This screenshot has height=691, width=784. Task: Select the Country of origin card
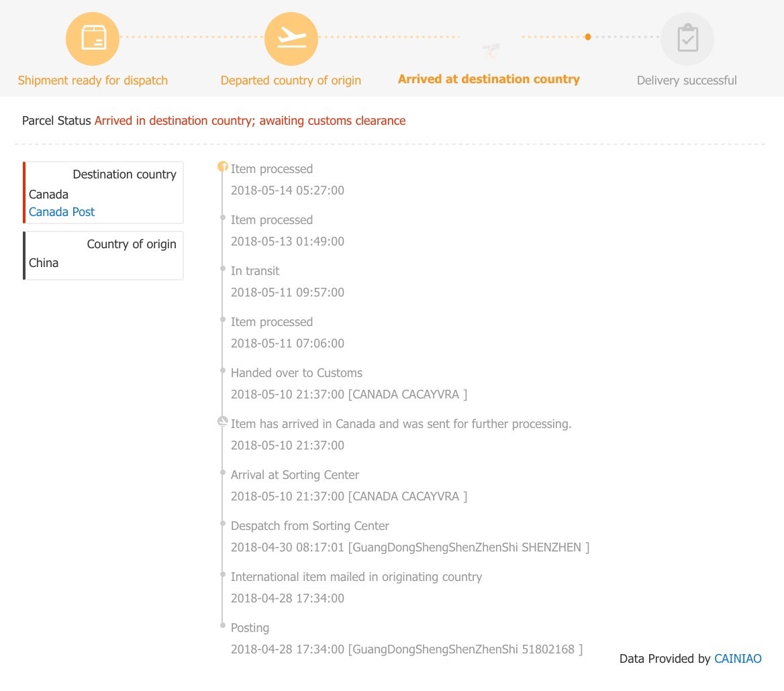(103, 256)
